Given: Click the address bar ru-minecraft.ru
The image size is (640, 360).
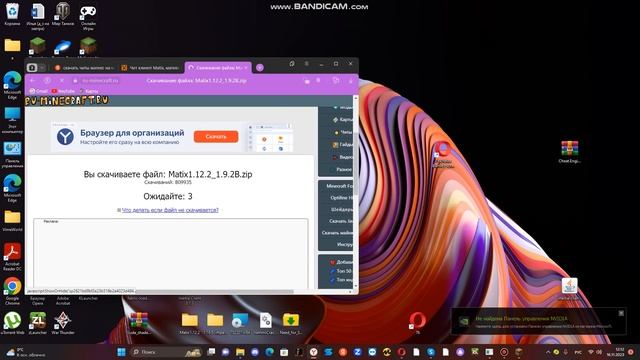Looking at the screenshot, I should pyautogui.click(x=100, y=81).
